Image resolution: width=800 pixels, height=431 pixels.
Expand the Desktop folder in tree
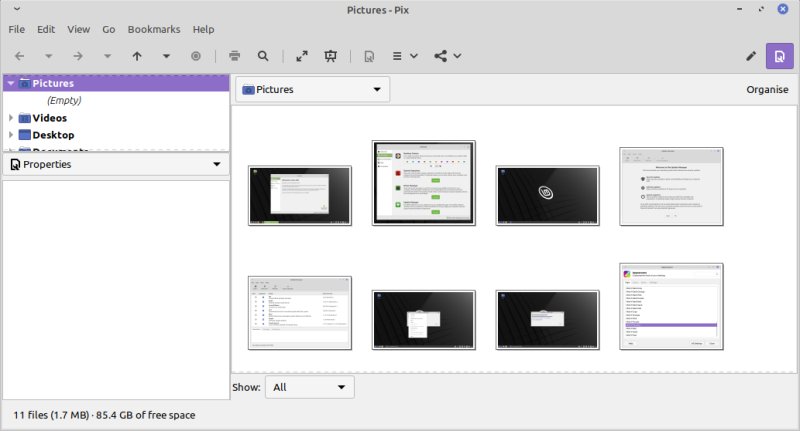pos(11,135)
